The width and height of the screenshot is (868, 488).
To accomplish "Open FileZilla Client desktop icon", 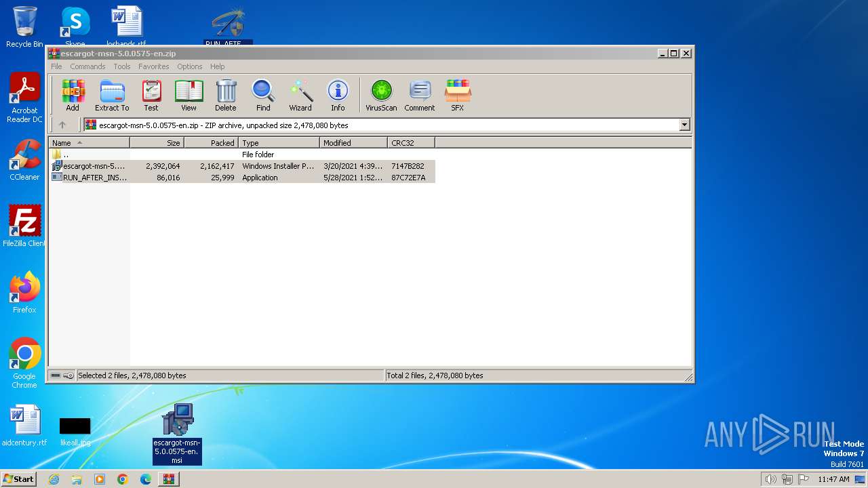I will tap(24, 226).
